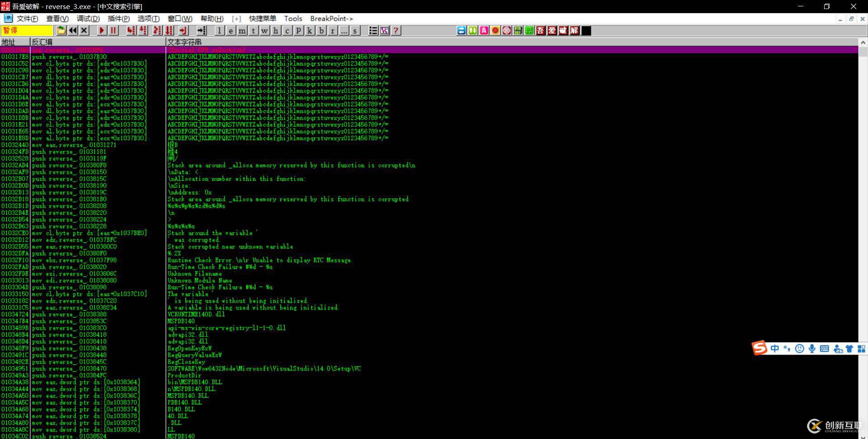Screen dimensions: 868x439
Task: Click the red '爱' toolbar icon
Action: click(552, 30)
